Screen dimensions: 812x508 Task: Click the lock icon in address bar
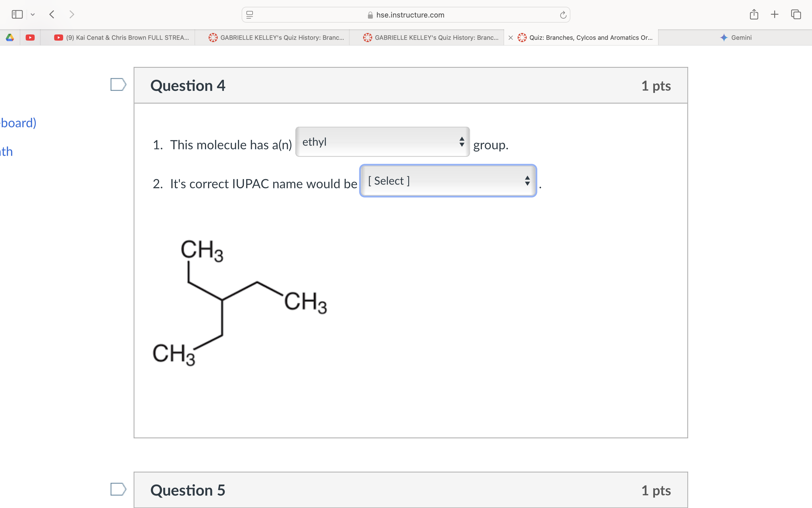click(x=370, y=15)
